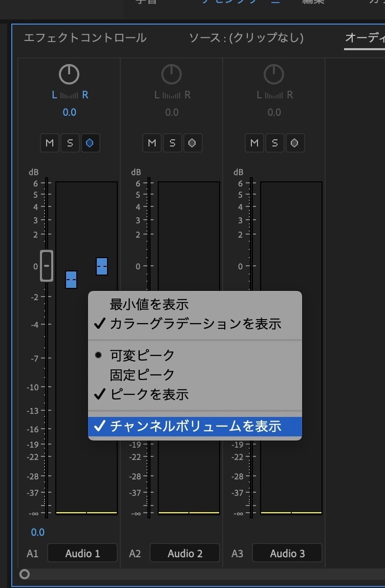Toggle keyframe recording on Audio 1
The width and height of the screenshot is (385, 588).
point(90,143)
